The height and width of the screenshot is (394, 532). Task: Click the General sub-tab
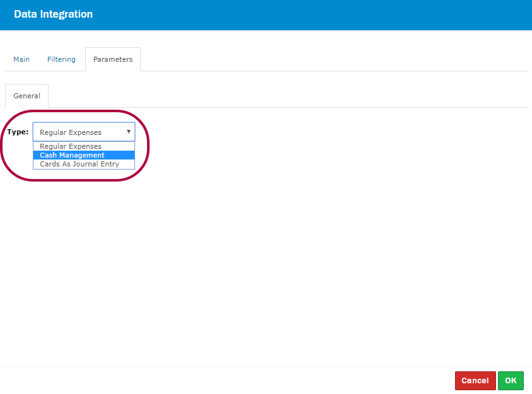click(27, 96)
